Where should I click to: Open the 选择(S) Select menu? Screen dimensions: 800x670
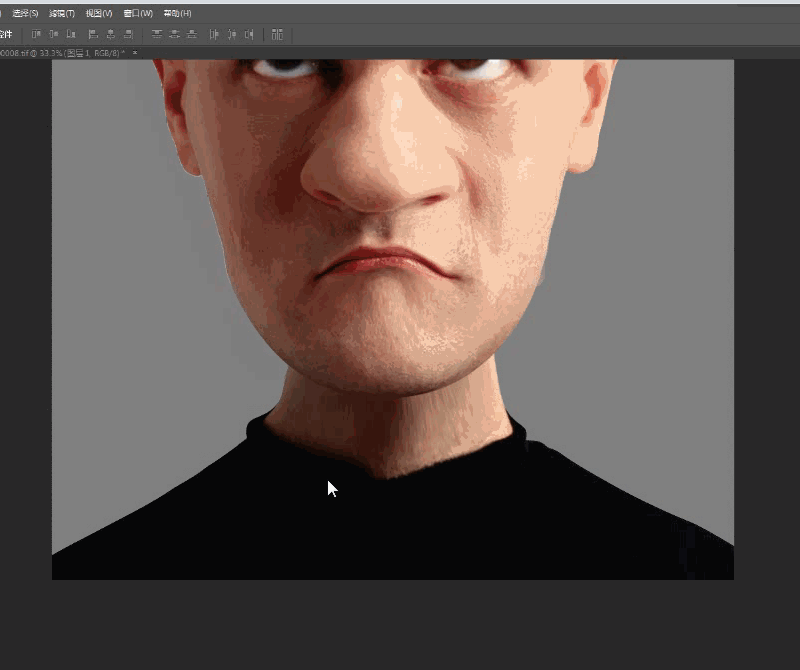coord(25,13)
